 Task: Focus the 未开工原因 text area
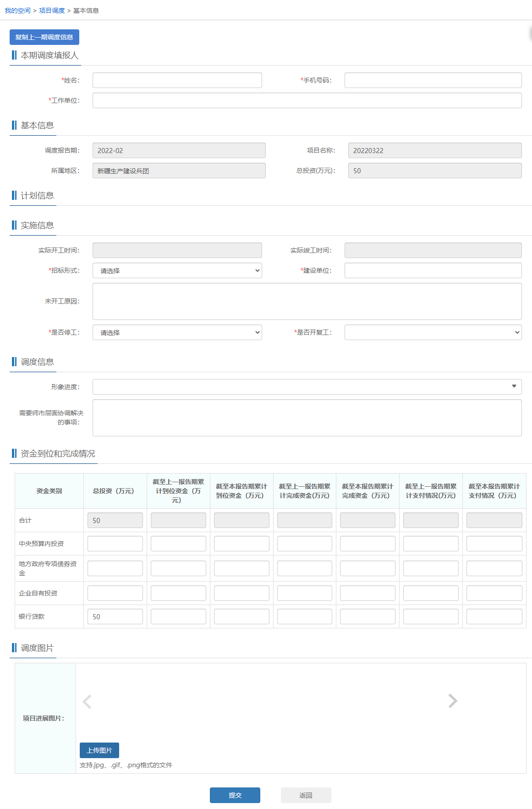coord(307,301)
